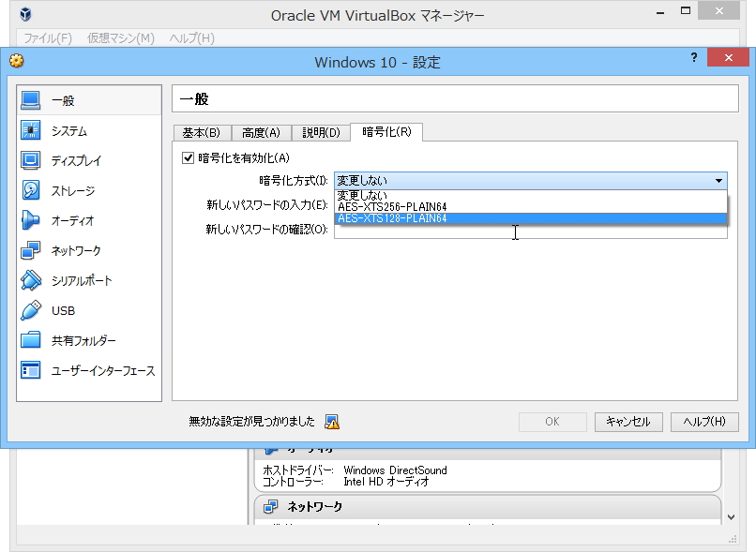Click the ヘルプ(H) button in dialog
This screenshot has width=756, height=552.
point(704,422)
